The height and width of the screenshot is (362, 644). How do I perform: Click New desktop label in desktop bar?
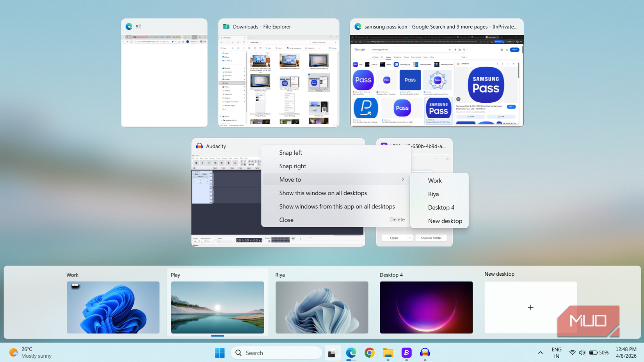[x=499, y=274]
